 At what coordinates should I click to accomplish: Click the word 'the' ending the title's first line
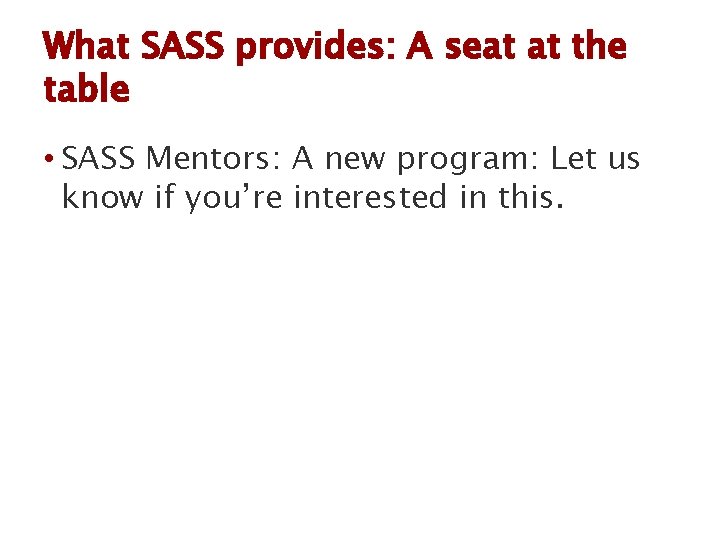[x=599, y=46]
